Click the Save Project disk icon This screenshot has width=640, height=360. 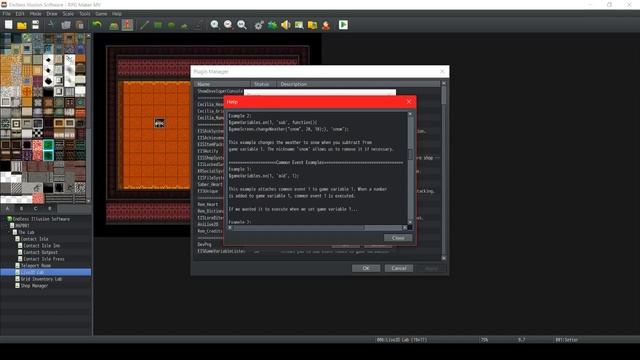click(36, 25)
